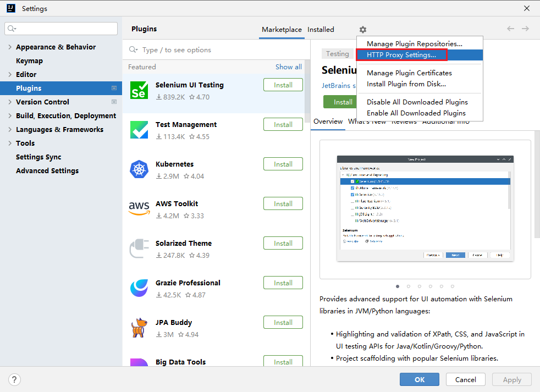This screenshot has height=392, width=540.
Task: Click the IntelliJ logo in the title bar
Action: pos(11,8)
